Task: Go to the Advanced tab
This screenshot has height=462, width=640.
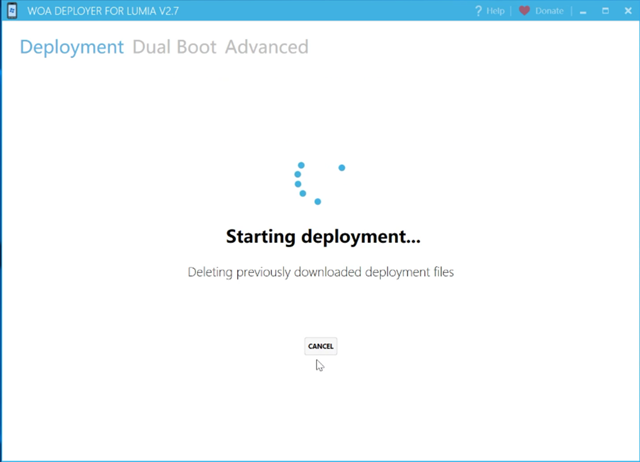Action: [266, 47]
